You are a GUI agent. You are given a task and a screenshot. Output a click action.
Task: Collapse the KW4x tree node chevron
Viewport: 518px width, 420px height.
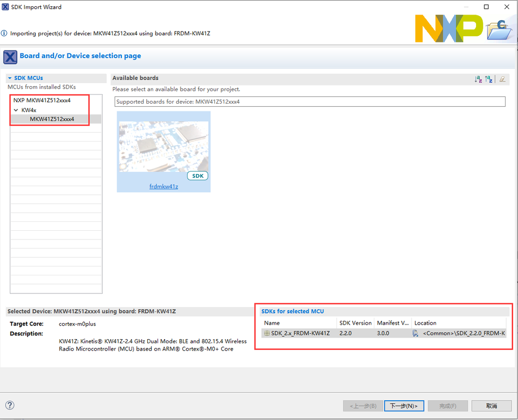click(x=16, y=110)
